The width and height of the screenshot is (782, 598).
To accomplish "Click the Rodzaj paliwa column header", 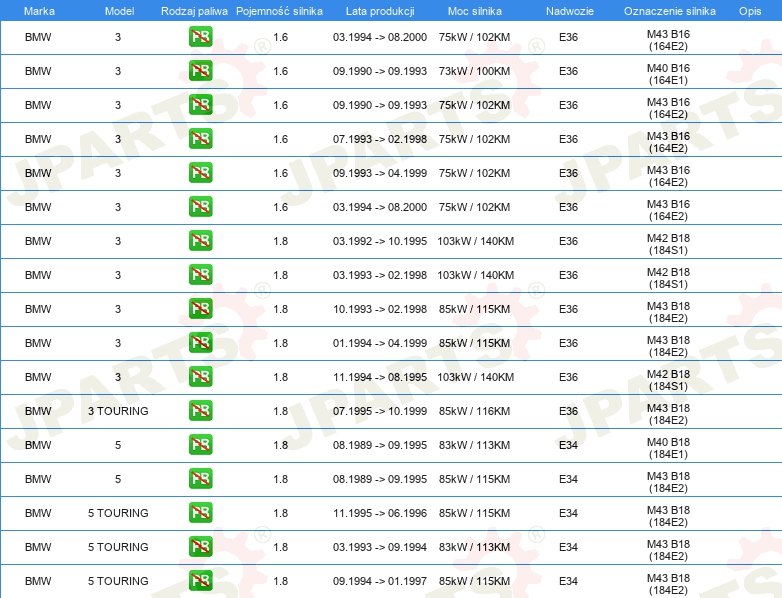I will (x=194, y=11).
